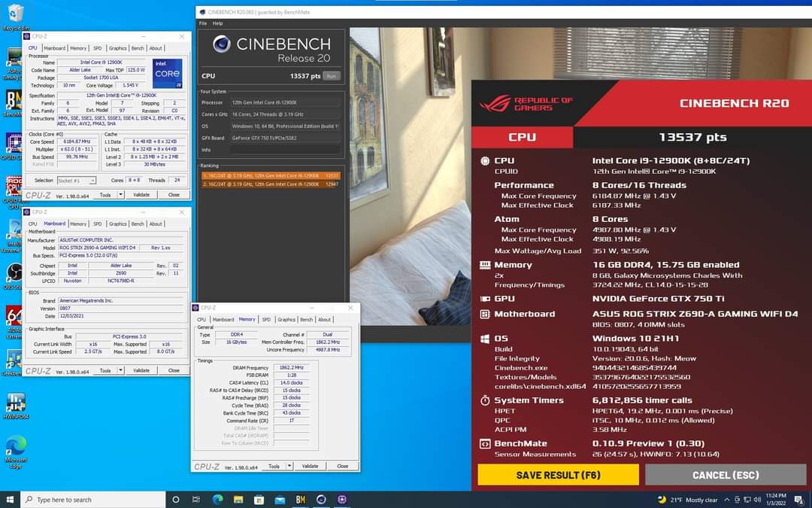
Task: Open File Explorer from the taskbar
Action: 238,500
